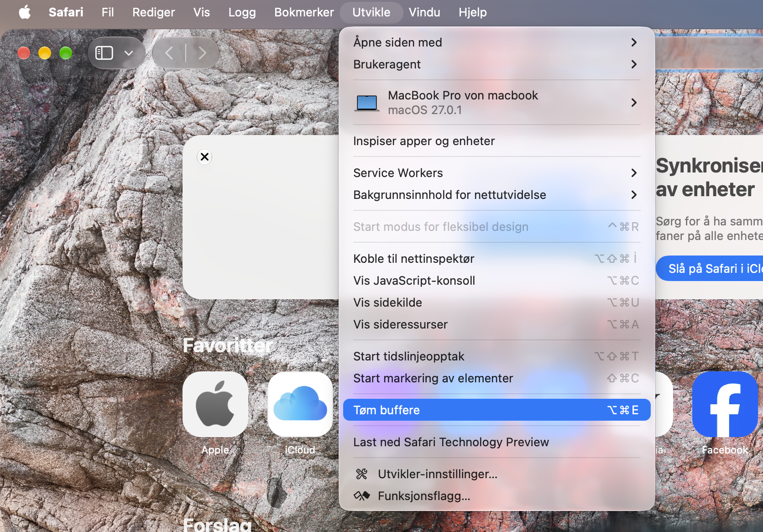763x532 pixels.
Task: Open the Fil menu
Action: pos(108,12)
